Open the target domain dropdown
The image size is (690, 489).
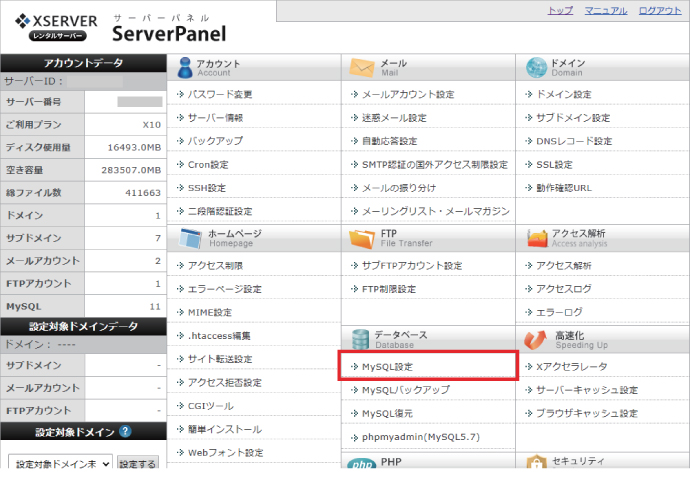point(60,464)
